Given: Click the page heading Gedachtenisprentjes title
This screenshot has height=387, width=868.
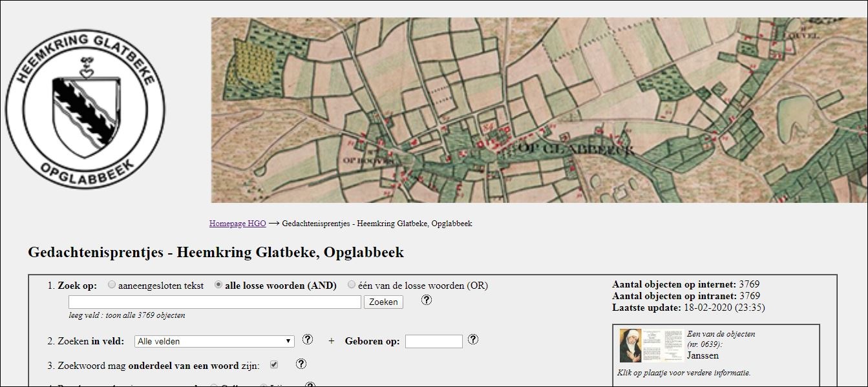Looking at the screenshot, I should point(216,252).
